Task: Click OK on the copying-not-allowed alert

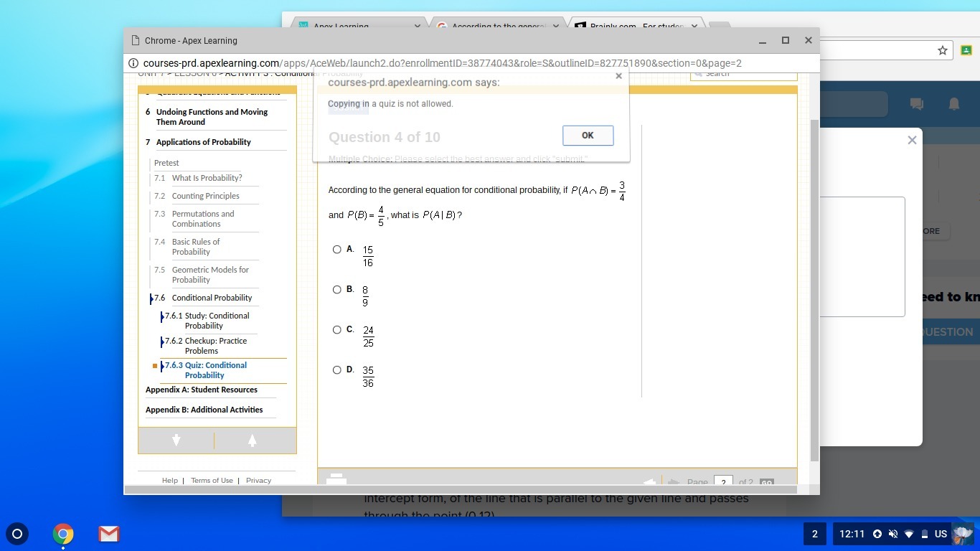Action: click(x=588, y=136)
